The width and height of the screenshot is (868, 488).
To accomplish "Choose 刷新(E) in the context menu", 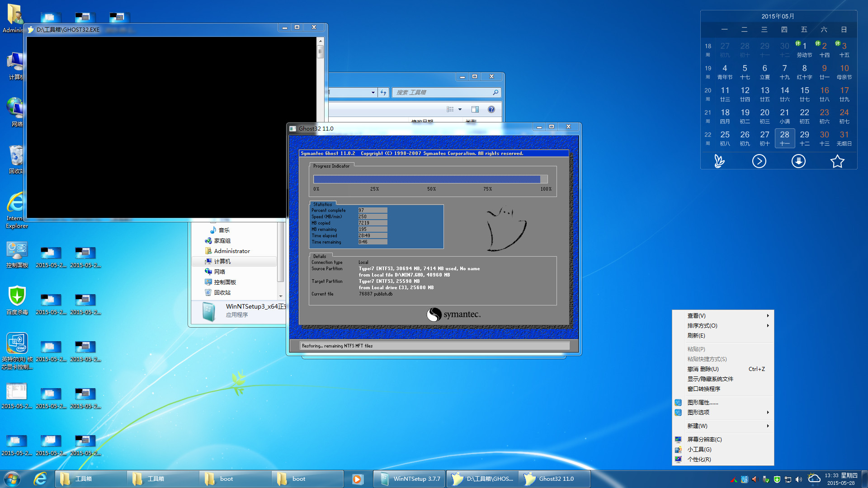I will [723, 336].
